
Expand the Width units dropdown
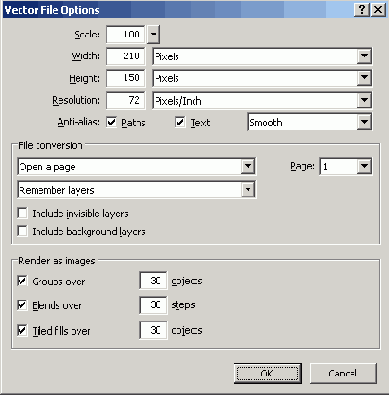(364, 56)
